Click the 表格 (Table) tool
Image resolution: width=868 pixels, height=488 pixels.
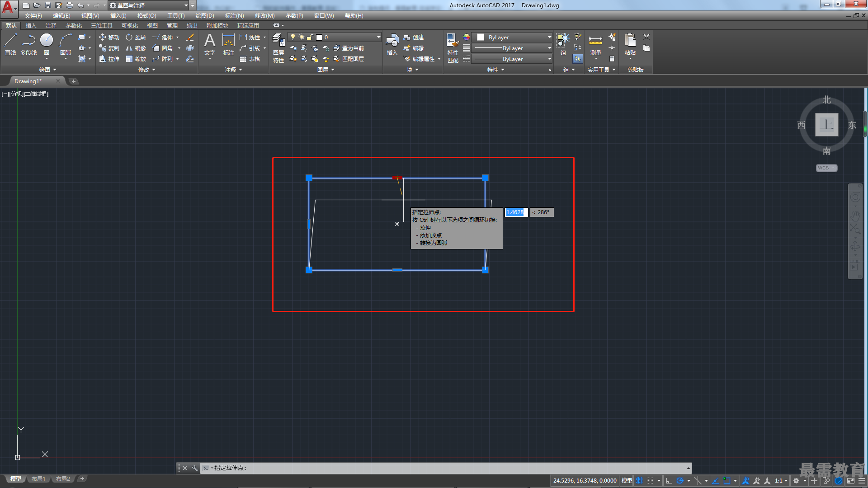pyautogui.click(x=250, y=59)
